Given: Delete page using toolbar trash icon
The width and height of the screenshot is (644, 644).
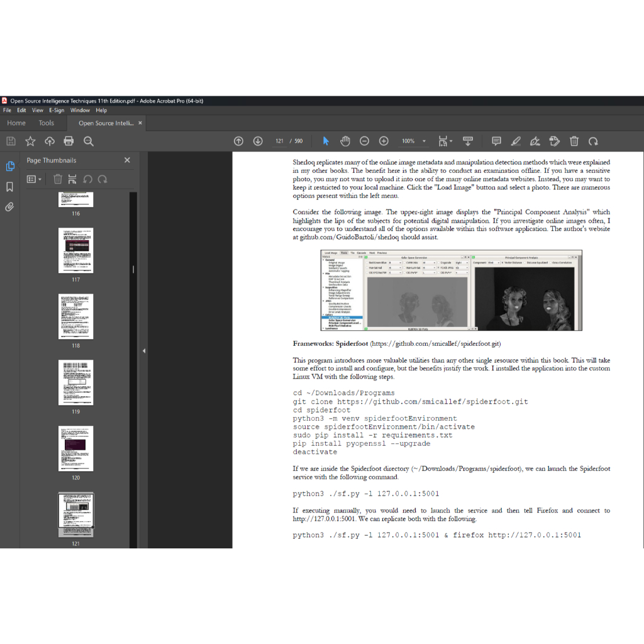Looking at the screenshot, I should [574, 142].
